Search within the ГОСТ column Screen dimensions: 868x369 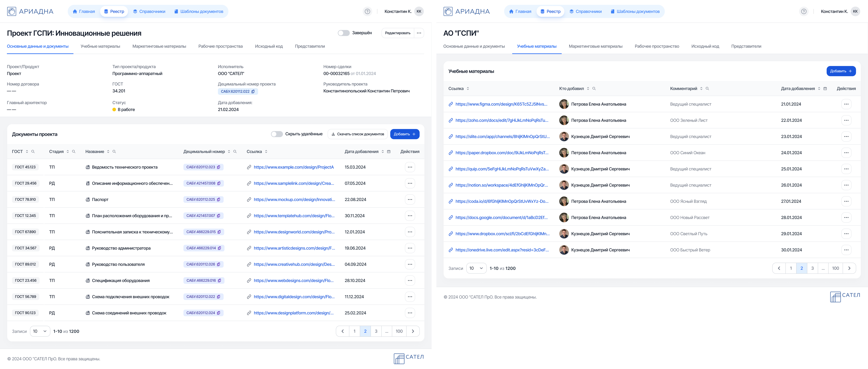[x=33, y=152]
